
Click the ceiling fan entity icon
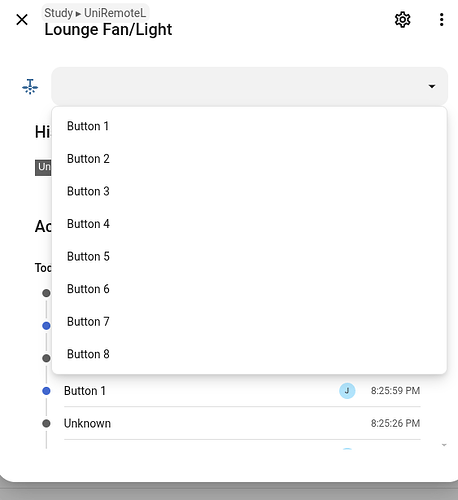point(30,87)
